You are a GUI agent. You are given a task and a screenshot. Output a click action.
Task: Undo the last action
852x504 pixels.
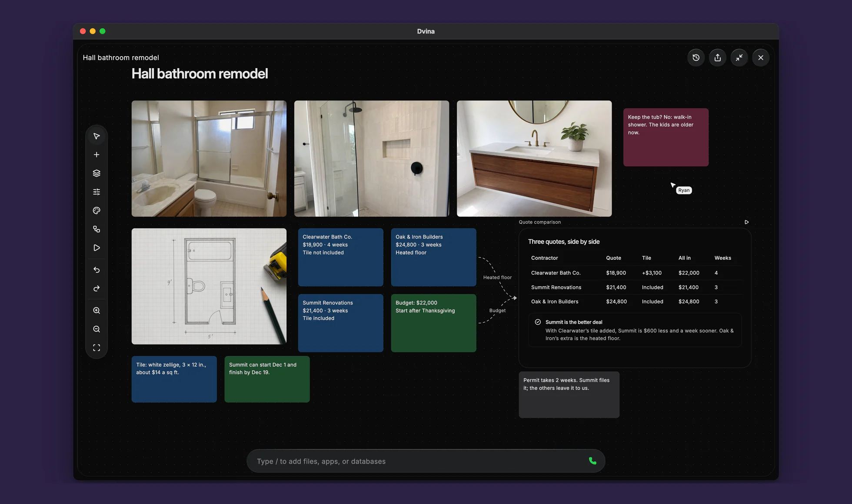pos(97,270)
